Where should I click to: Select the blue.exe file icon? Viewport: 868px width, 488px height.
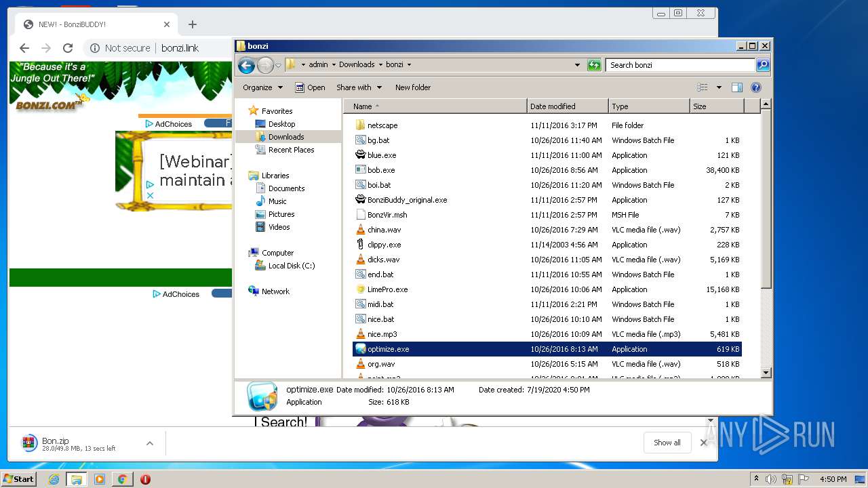point(361,155)
